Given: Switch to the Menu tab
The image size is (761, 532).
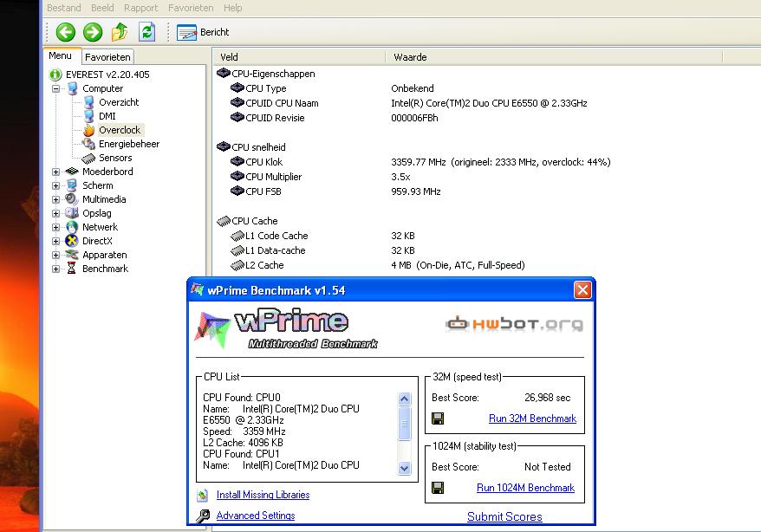Looking at the screenshot, I should point(60,55).
